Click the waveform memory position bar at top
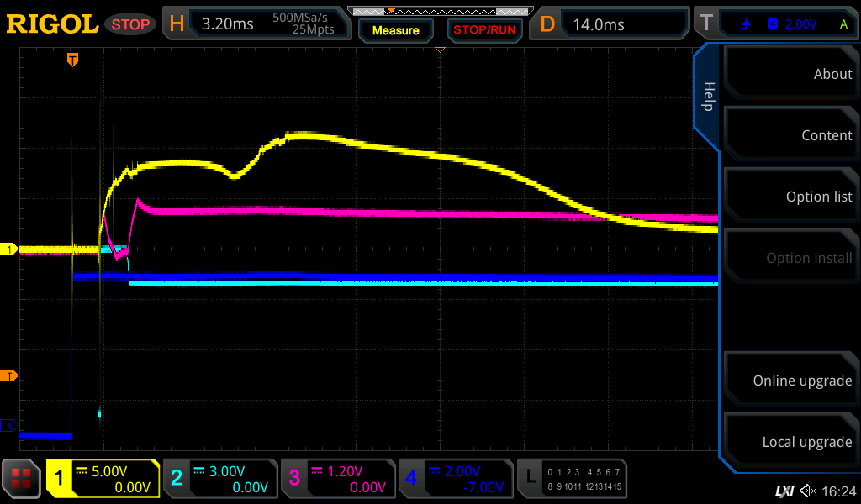The image size is (861, 504). pyautogui.click(x=440, y=11)
